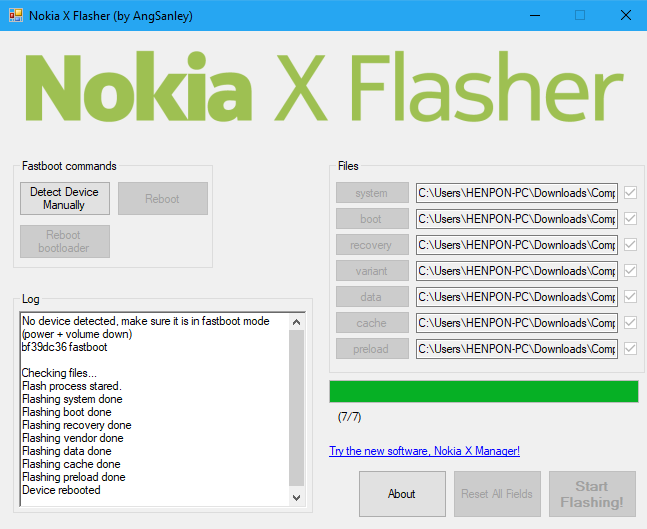Toggle the recovery file checkbox
Viewport: 647px width, 529px height.
[630, 244]
